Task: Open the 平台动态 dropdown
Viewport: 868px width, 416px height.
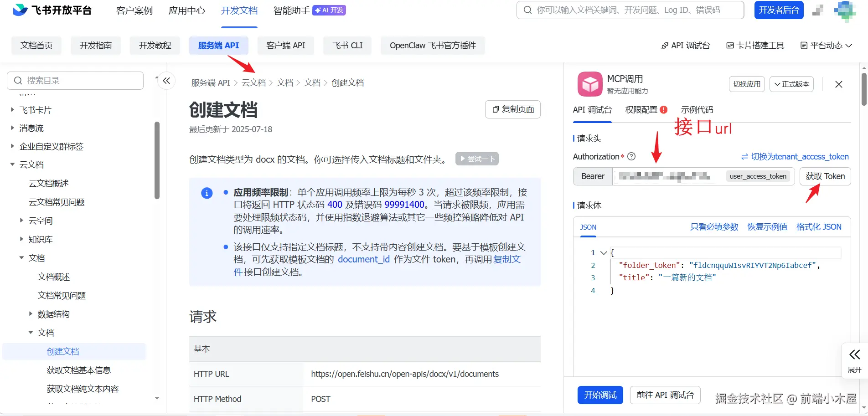Action: pos(826,46)
